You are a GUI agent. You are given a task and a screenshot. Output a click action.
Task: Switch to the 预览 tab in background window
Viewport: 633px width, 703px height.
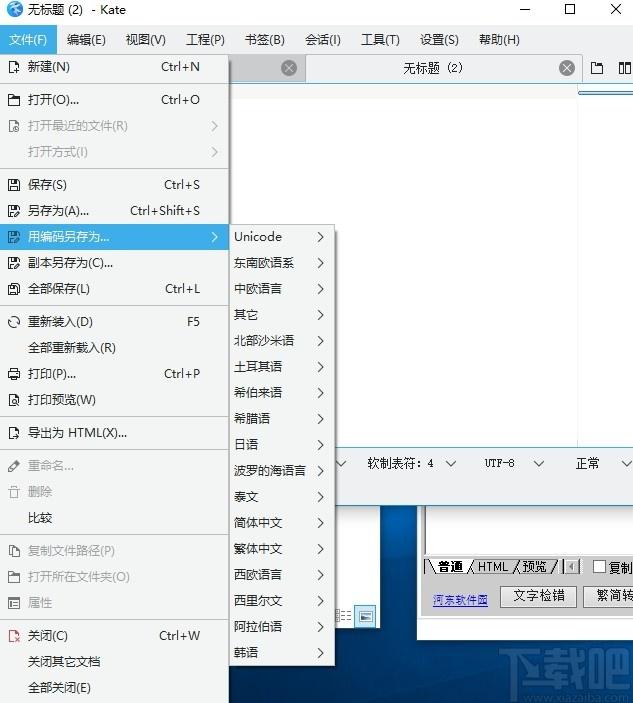[x=534, y=567]
